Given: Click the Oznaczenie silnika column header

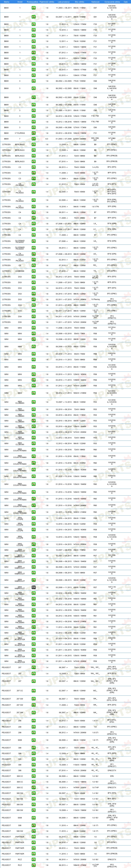Looking at the screenshot, I should tap(112, 2).
